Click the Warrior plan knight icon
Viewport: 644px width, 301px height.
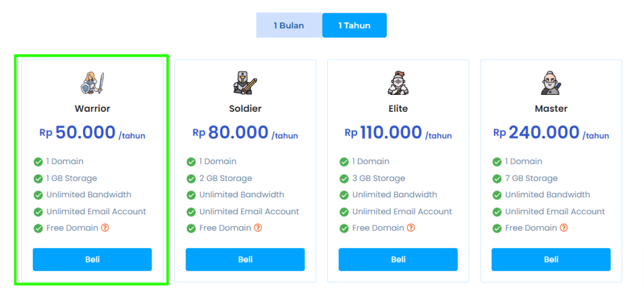pos(92,82)
